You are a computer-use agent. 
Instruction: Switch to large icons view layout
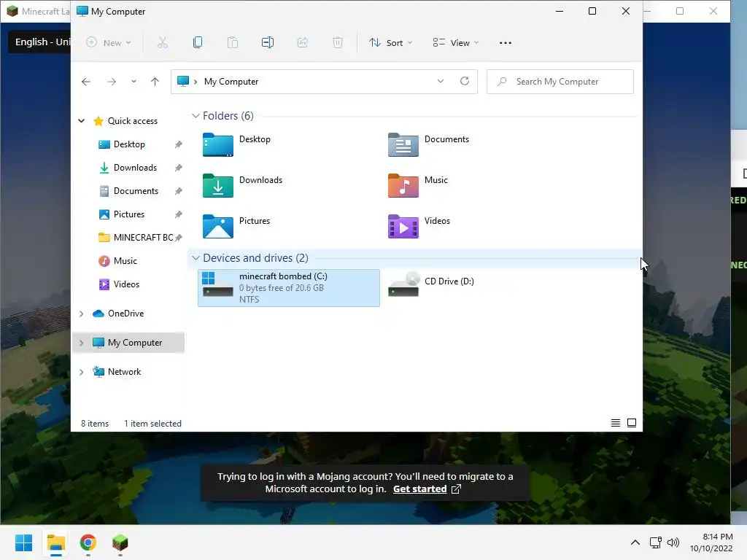(632, 423)
